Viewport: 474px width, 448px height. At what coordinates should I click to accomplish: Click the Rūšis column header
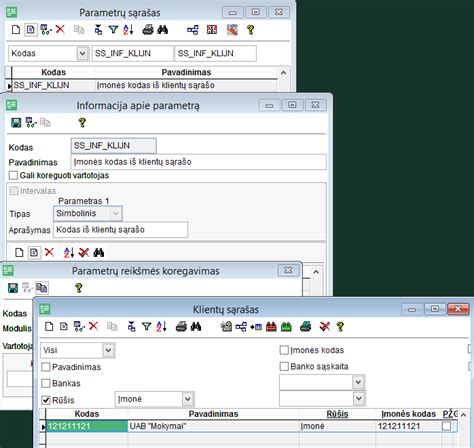(337, 414)
